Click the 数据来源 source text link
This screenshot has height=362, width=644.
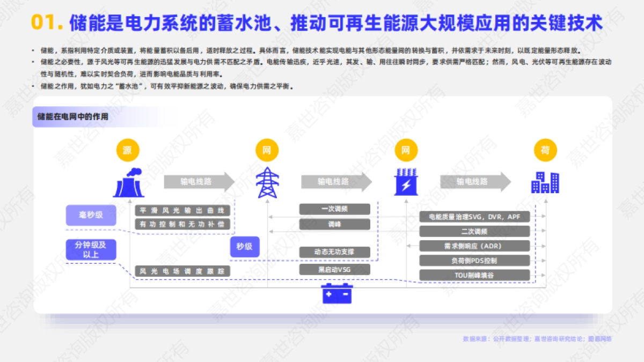click(537, 338)
